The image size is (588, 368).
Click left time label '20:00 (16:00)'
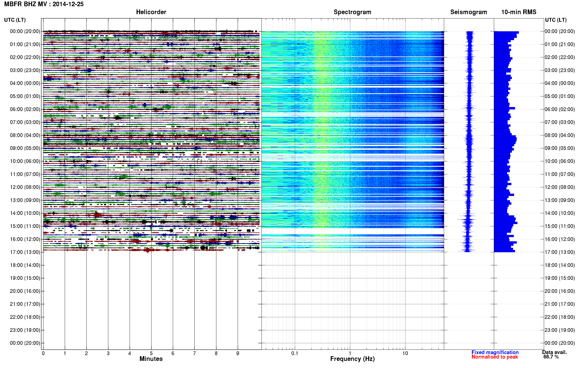point(25,291)
